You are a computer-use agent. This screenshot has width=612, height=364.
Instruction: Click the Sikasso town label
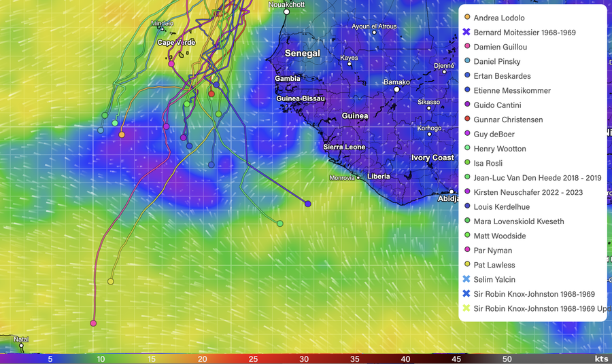[428, 102]
